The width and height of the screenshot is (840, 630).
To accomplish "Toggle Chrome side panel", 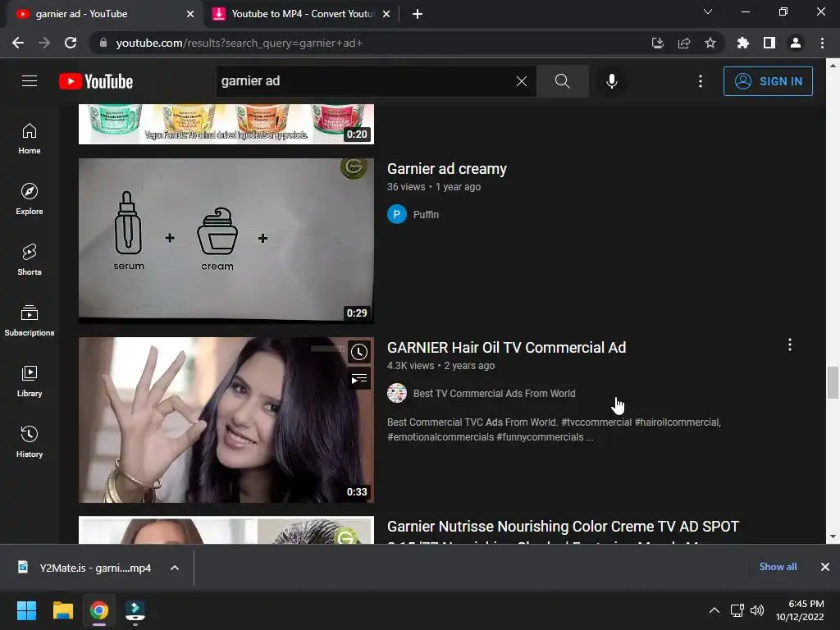I will click(769, 43).
